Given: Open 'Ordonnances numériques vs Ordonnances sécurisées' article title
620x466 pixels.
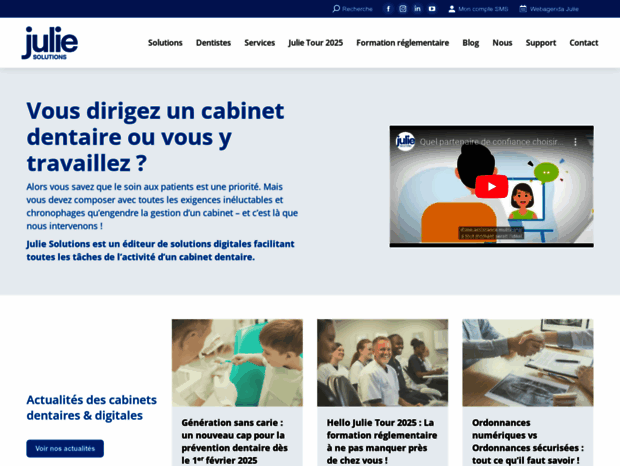Looking at the screenshot, I should click(528, 441).
